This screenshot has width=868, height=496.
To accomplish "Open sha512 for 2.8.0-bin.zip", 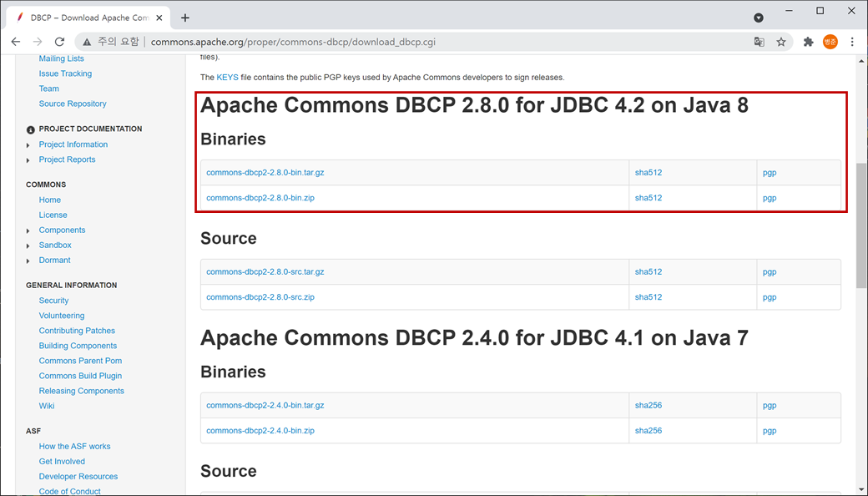I will tap(648, 198).
